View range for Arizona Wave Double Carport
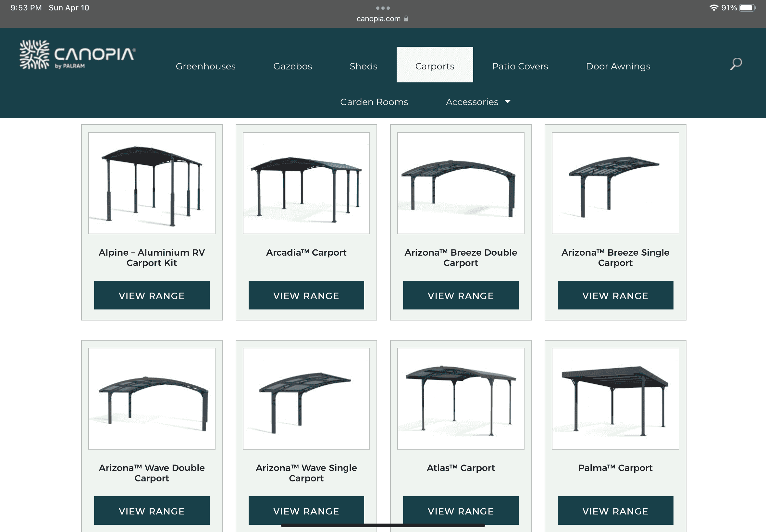Screen dimensions: 766x532 click(x=152, y=511)
